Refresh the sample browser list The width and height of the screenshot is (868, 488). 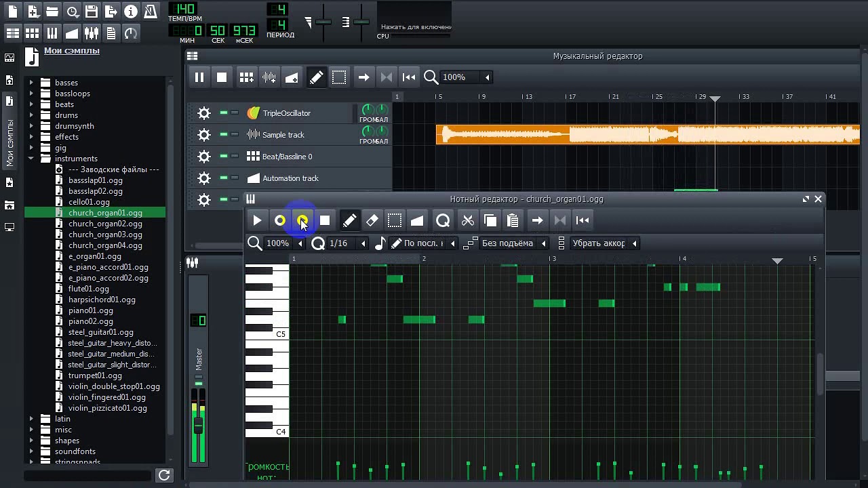[164, 475]
